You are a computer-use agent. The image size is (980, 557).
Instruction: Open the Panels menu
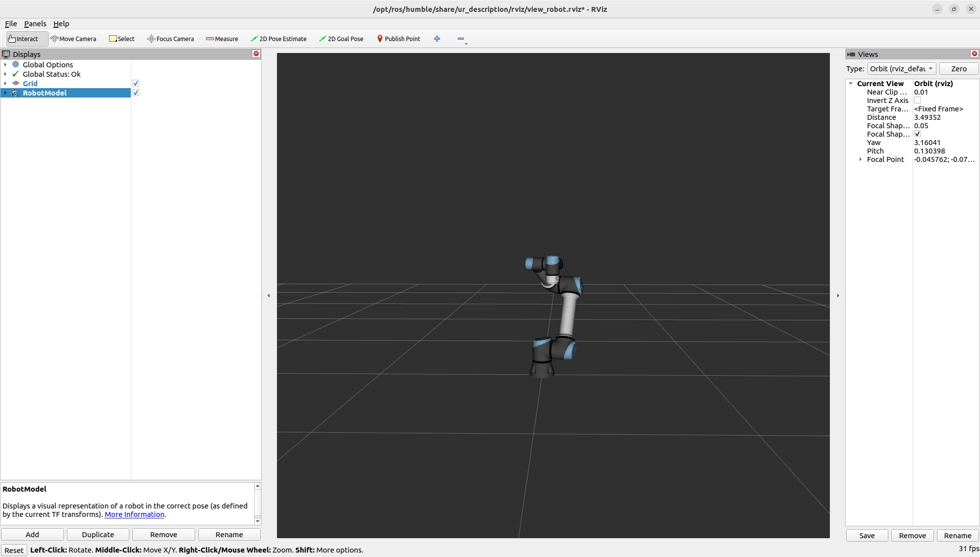(35, 24)
